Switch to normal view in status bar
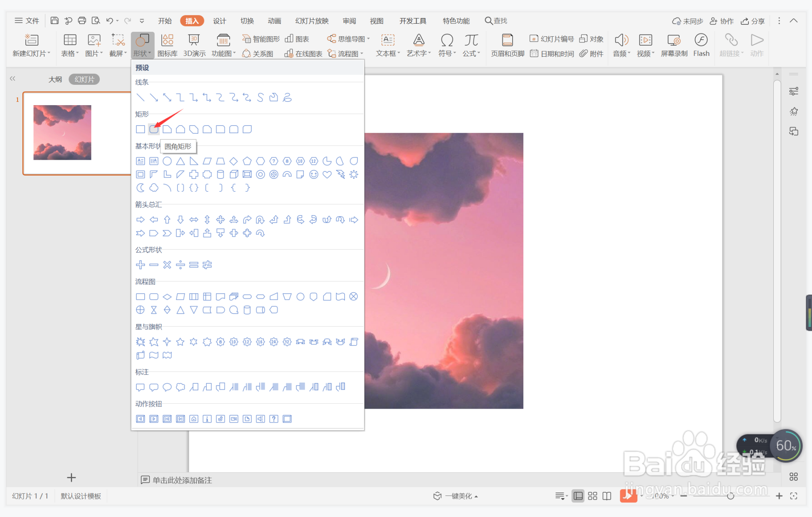The image size is (812, 517). point(578,496)
